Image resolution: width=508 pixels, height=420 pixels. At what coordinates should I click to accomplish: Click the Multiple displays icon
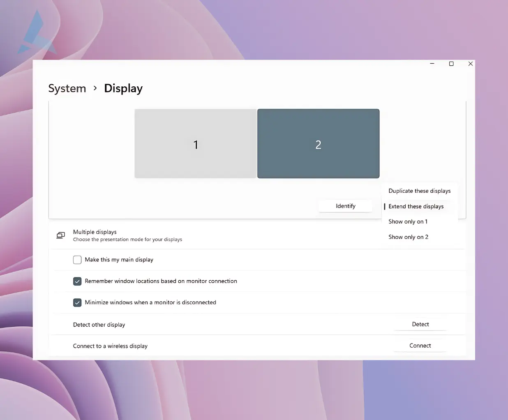tap(60, 235)
